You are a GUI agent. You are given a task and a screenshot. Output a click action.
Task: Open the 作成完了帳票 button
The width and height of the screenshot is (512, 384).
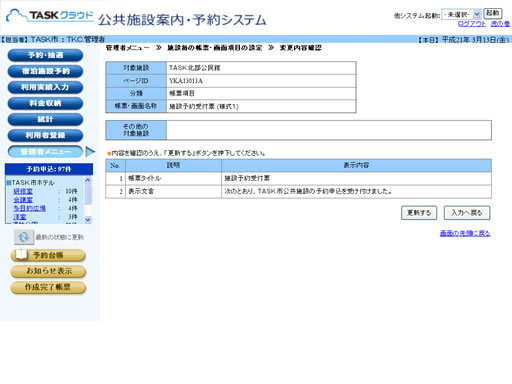(48, 287)
